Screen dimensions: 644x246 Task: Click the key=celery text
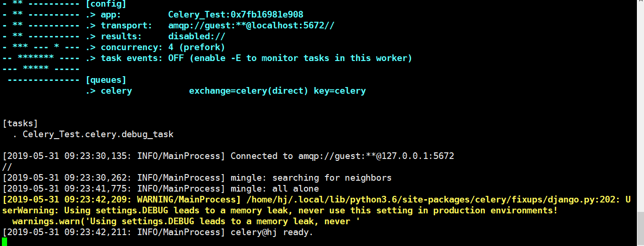point(340,91)
